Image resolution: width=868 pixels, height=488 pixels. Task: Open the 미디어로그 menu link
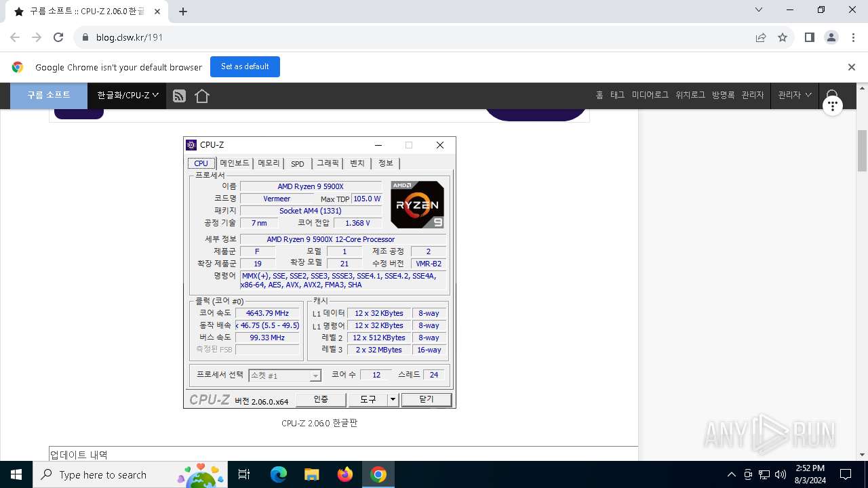tap(650, 96)
